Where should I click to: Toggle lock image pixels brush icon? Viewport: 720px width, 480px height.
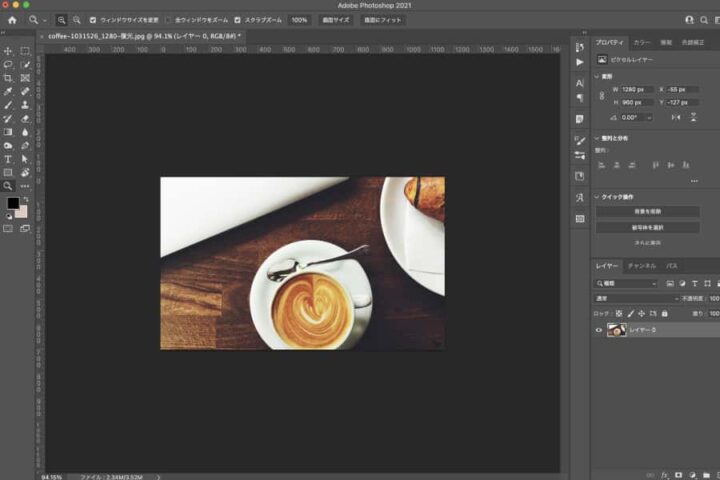pyautogui.click(x=630, y=314)
